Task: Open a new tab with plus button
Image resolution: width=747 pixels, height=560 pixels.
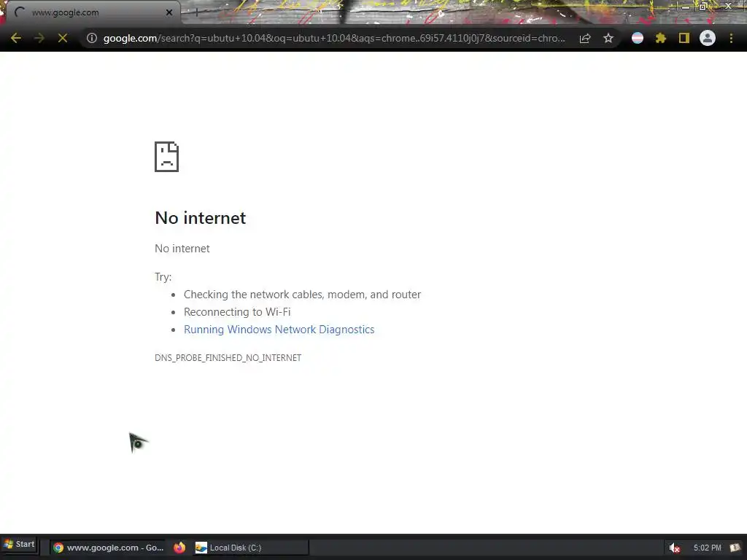Action: click(x=196, y=13)
